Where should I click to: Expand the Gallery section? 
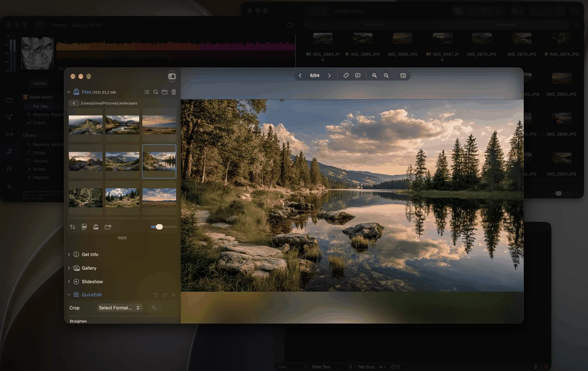69,268
